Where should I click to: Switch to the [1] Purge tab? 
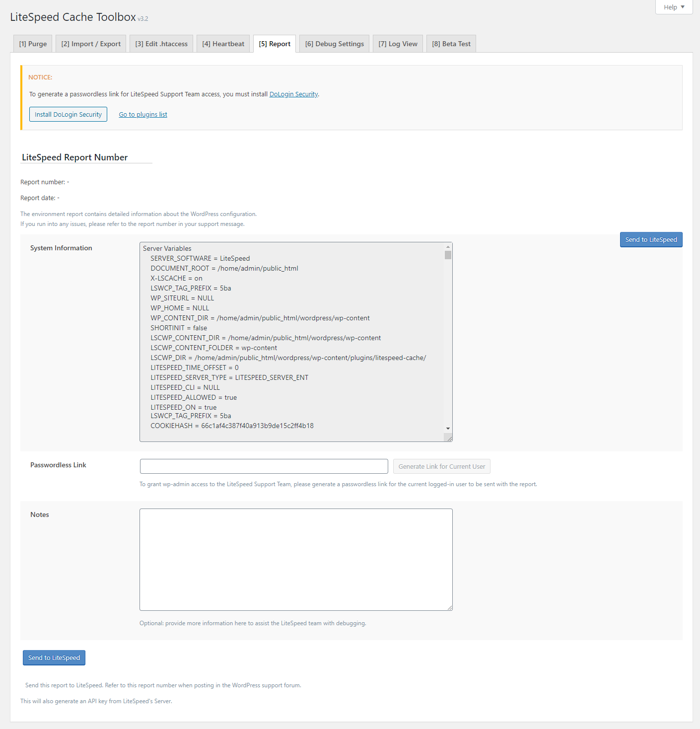[x=33, y=44]
